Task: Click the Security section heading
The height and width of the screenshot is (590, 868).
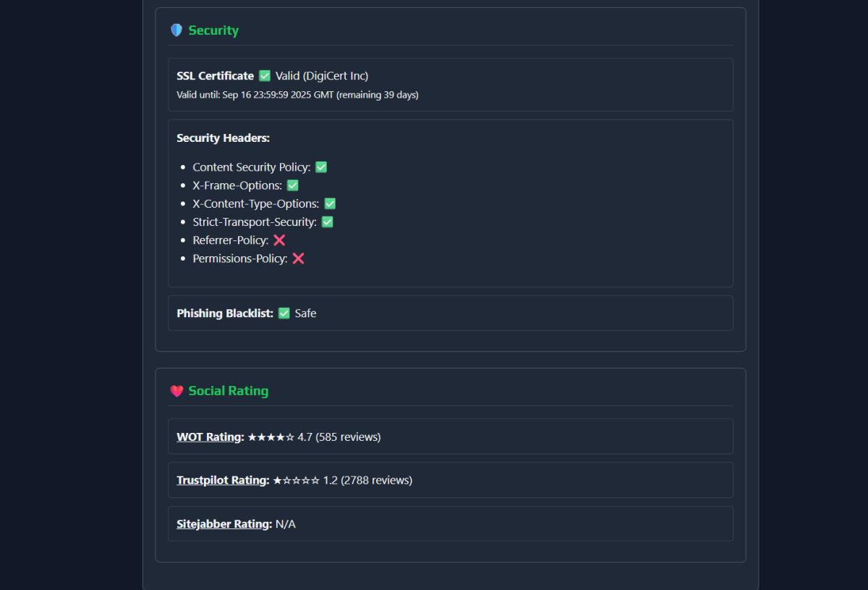Action: pos(213,30)
